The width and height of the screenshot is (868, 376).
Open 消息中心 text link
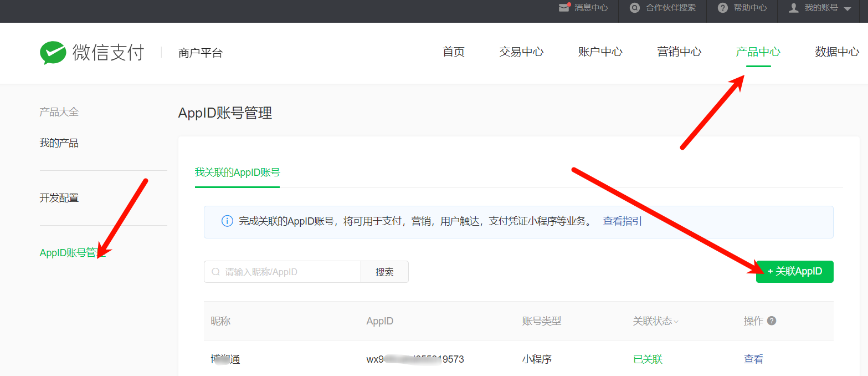point(591,8)
